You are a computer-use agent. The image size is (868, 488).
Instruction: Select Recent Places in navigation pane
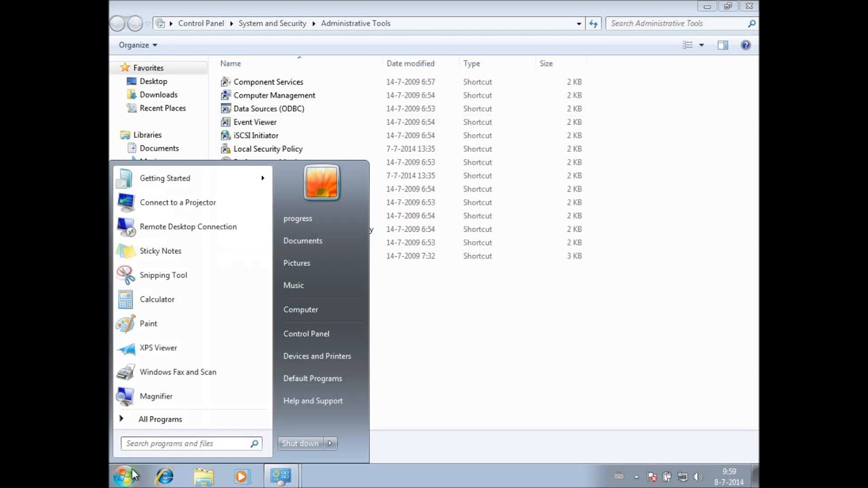click(162, 108)
